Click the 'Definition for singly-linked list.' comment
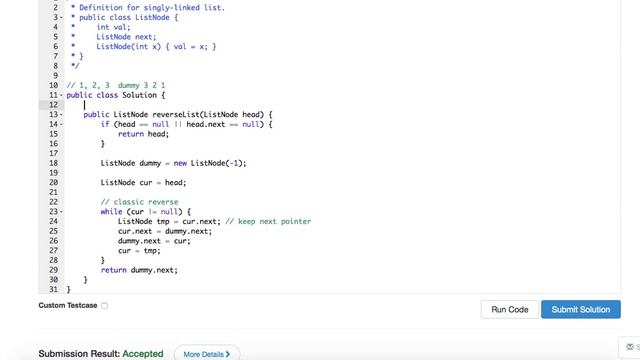 [152, 8]
